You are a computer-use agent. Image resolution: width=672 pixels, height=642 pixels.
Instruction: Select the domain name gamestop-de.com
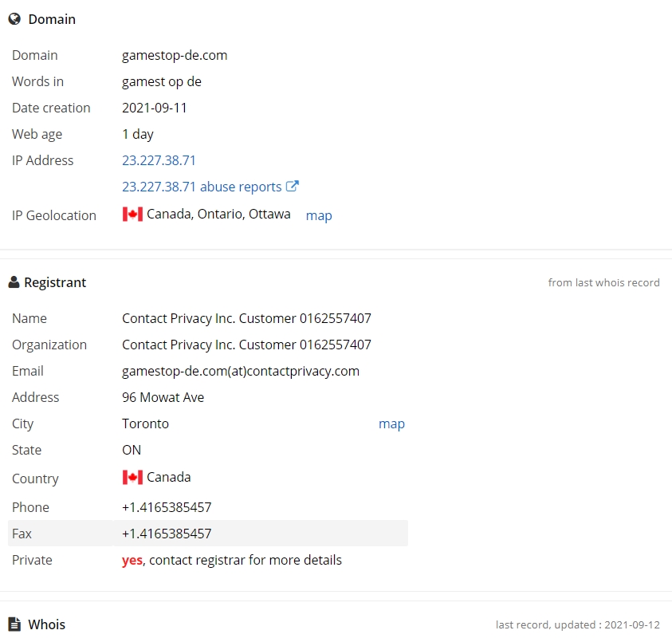(x=175, y=55)
